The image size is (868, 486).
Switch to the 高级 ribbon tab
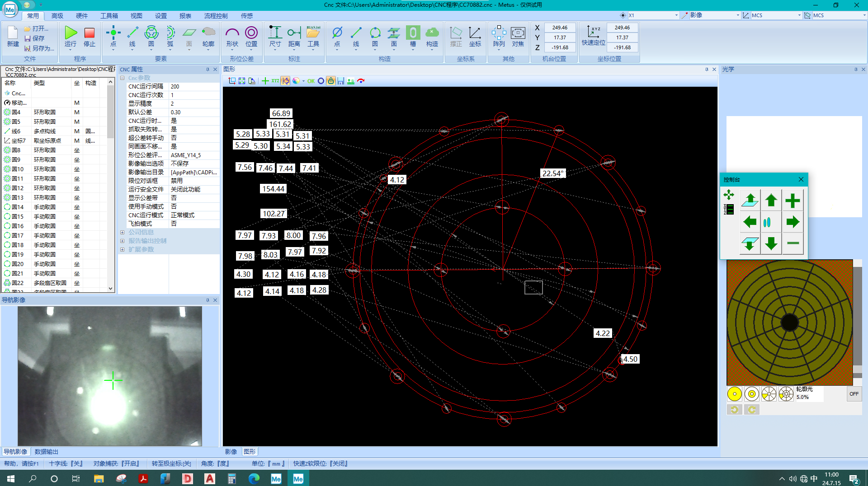coord(57,15)
